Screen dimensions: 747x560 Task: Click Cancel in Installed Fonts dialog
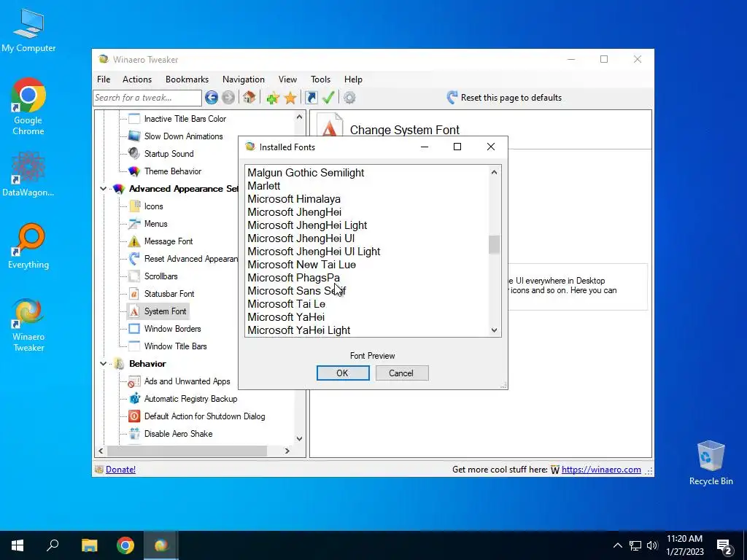[x=402, y=373]
